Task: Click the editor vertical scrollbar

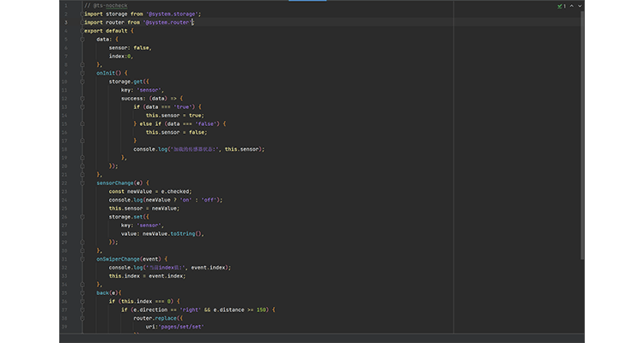Action: click(x=584, y=129)
